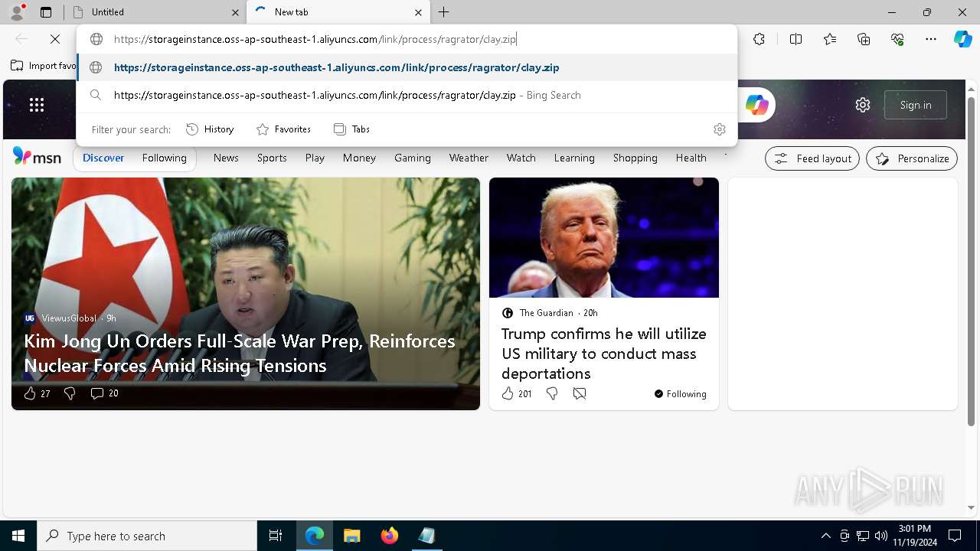Open Browser essentials heart icon
Screen dimensions: 980x551
(897, 39)
